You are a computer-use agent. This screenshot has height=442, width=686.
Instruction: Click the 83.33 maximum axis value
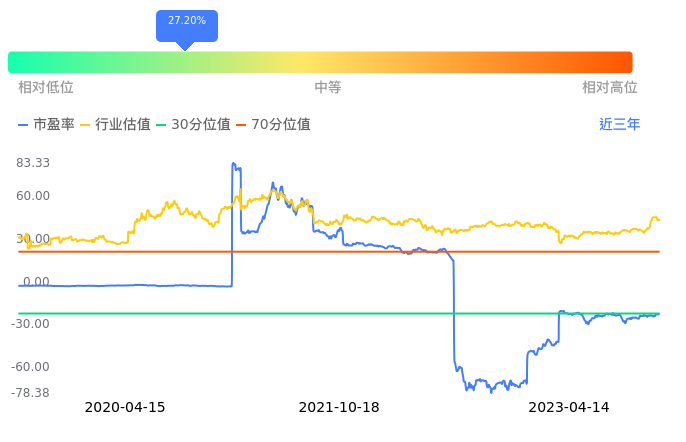point(34,163)
